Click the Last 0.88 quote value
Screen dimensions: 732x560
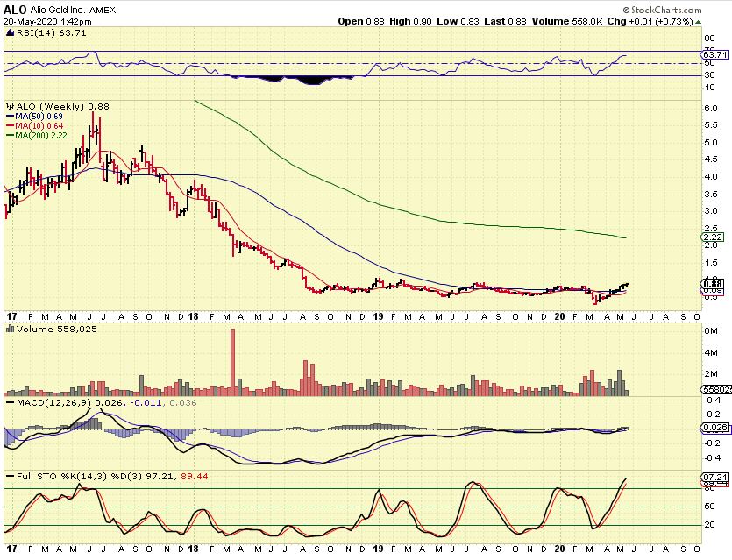[x=505, y=21]
